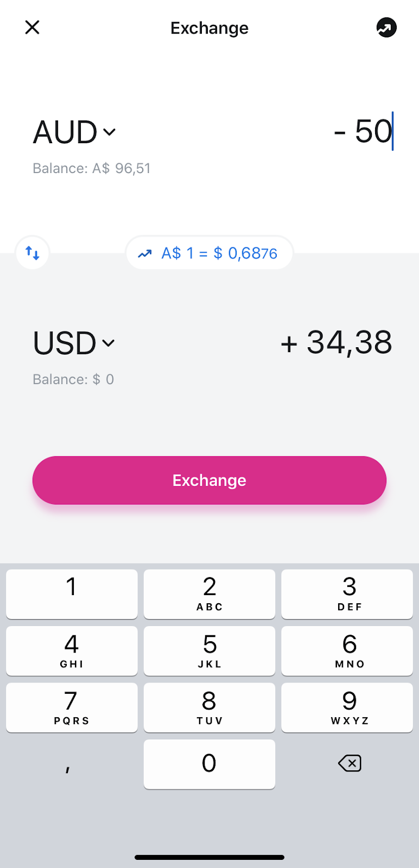Tap keypad digit 6 MNO
The width and height of the screenshot is (419, 868).
pos(347,651)
